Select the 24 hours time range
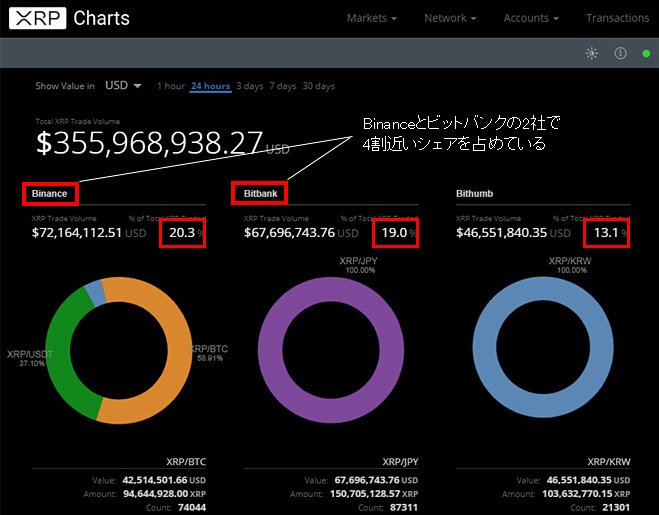Image resolution: width=659 pixels, height=515 pixels. (x=211, y=86)
